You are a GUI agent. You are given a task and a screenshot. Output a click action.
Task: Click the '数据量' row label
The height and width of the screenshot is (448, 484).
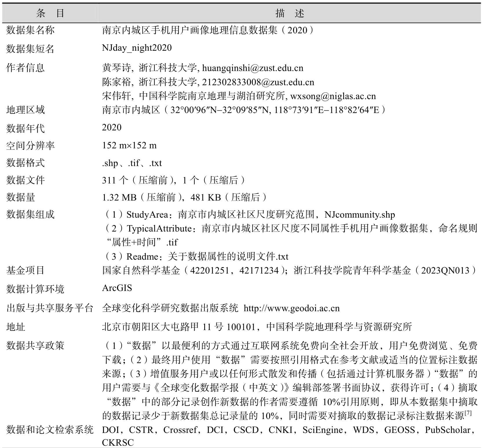tap(21, 198)
